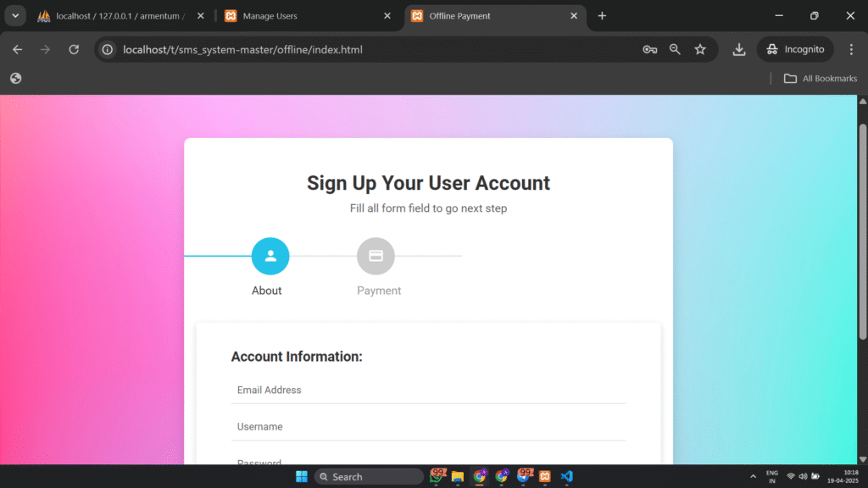Image resolution: width=868 pixels, height=488 pixels.
Task: Click the ENG IN language indicator
Action: 771,476
